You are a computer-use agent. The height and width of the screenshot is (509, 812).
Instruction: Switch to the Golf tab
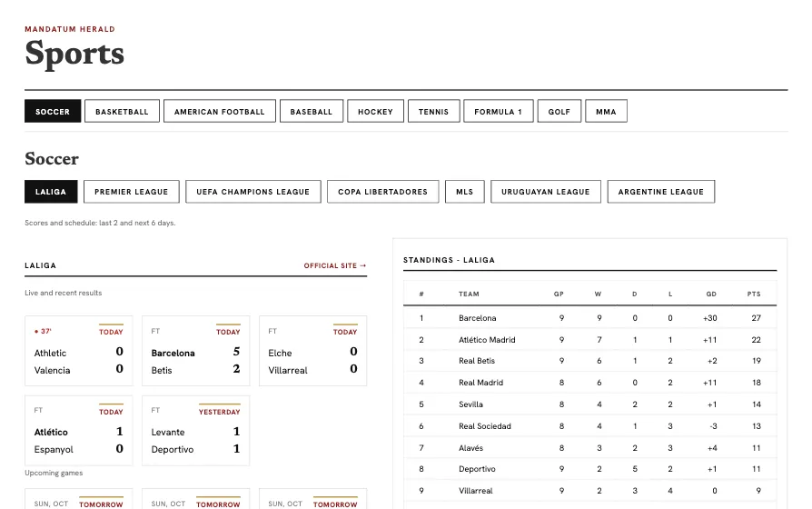click(x=559, y=111)
